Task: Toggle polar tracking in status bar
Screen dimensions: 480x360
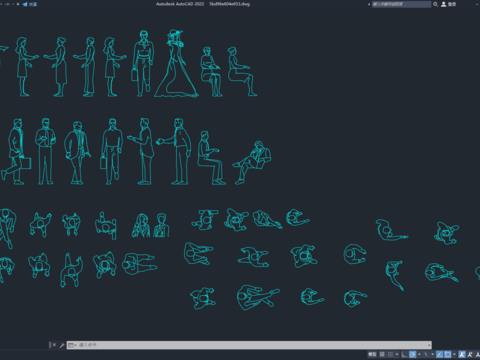Action: (x=413, y=354)
